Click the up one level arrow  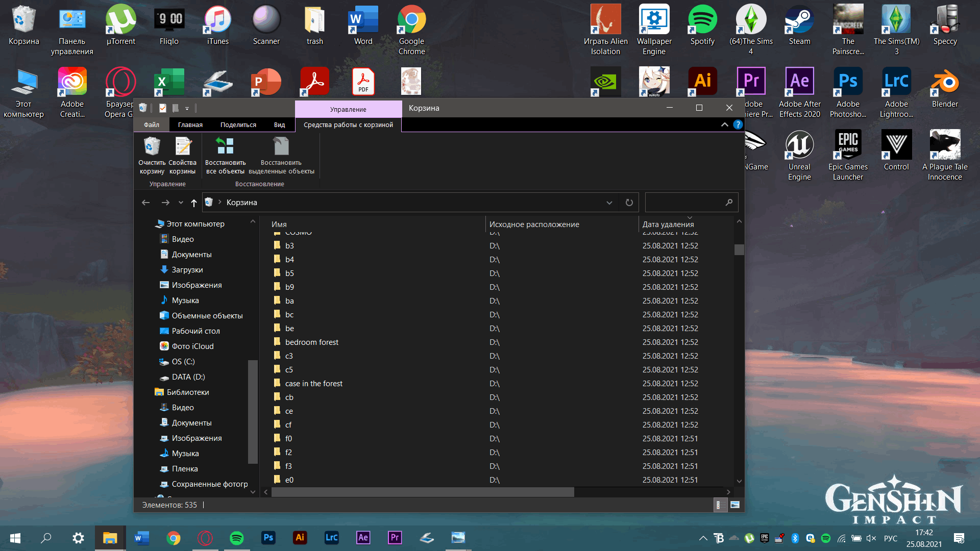click(194, 203)
